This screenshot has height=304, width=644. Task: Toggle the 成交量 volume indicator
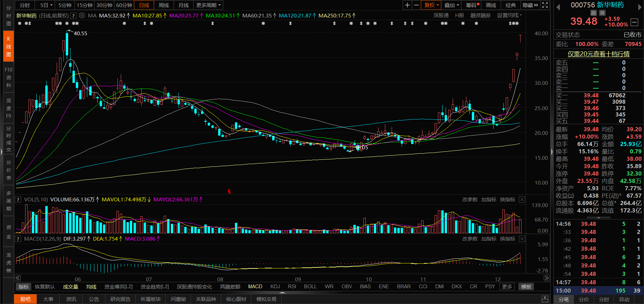pyautogui.click(x=70, y=287)
